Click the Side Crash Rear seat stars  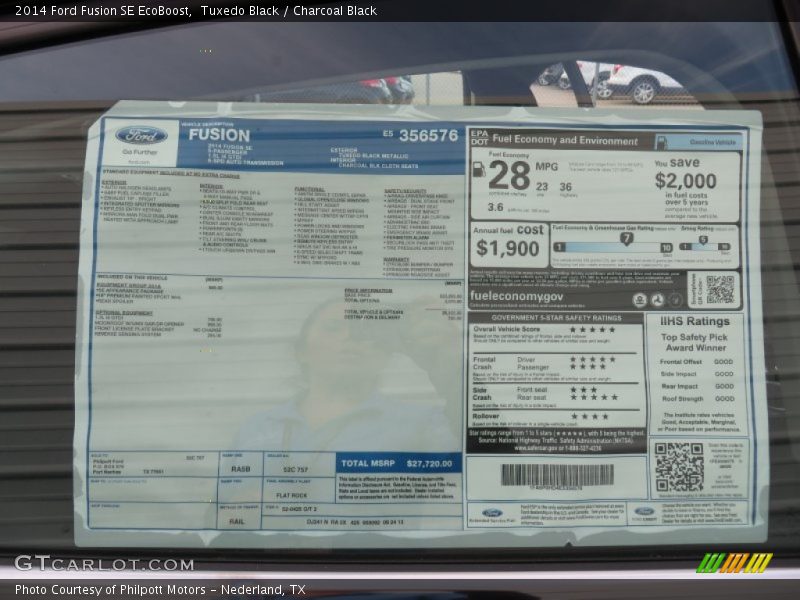(x=594, y=397)
